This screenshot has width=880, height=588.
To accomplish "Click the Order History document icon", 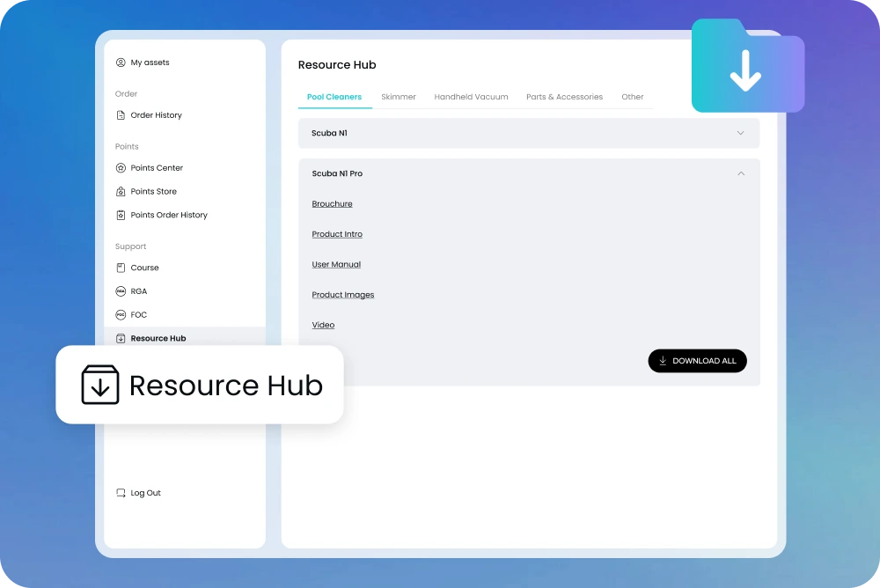I will pos(121,115).
